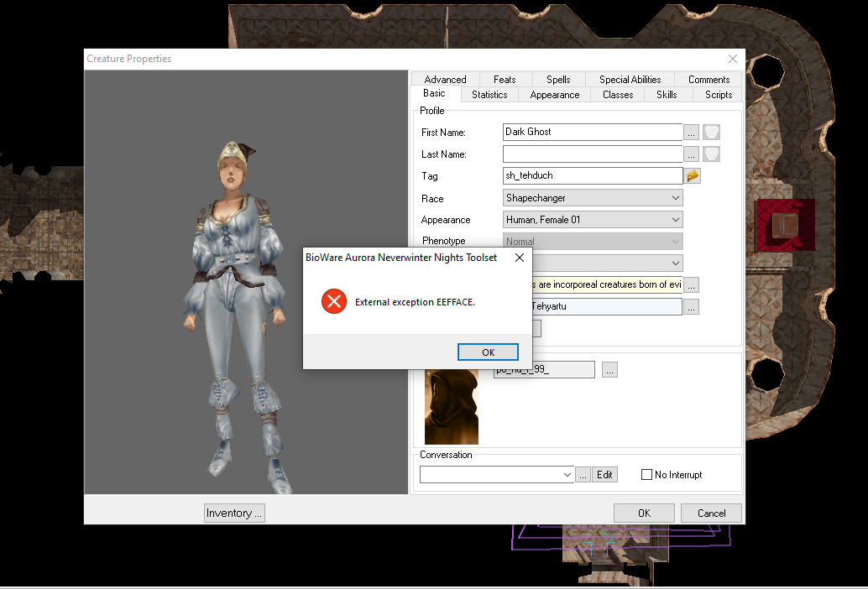The image size is (868, 589).
Task: Click the localization icon next to First Name
Action: coord(709,132)
